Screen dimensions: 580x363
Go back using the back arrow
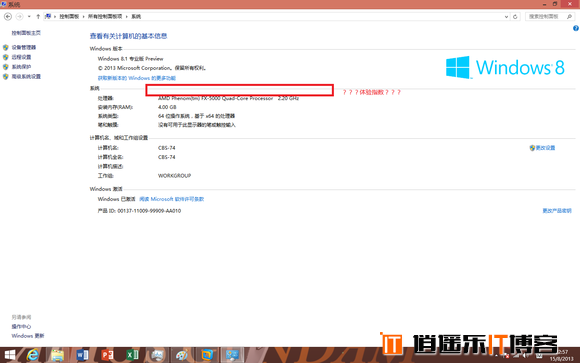(x=8, y=17)
